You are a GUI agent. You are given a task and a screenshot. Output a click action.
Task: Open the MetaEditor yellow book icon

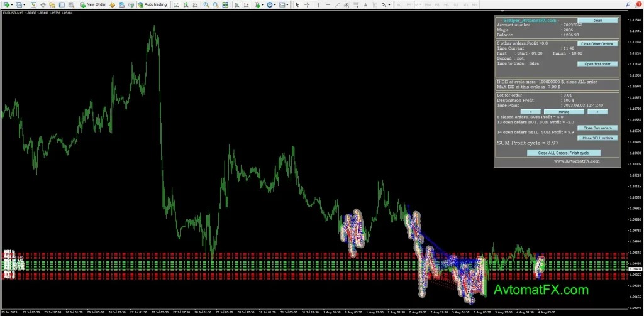point(112,4)
